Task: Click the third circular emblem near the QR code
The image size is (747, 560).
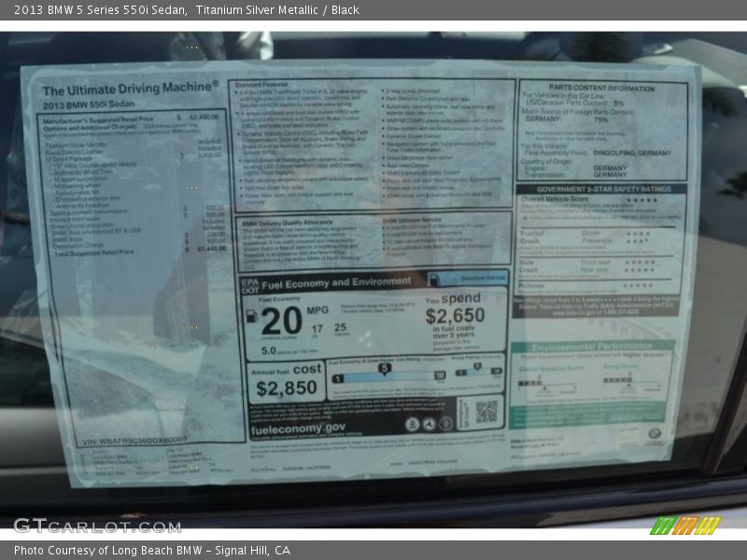Action: [444, 422]
